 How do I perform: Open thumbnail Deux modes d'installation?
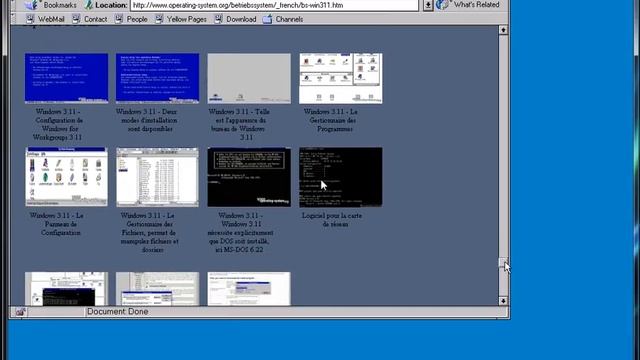(x=158, y=78)
